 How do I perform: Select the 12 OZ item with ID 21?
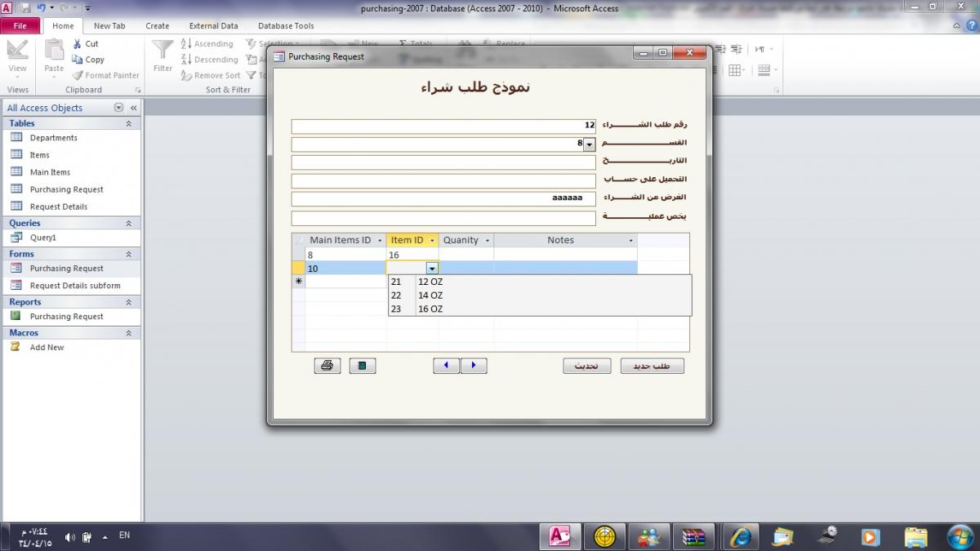click(x=540, y=282)
